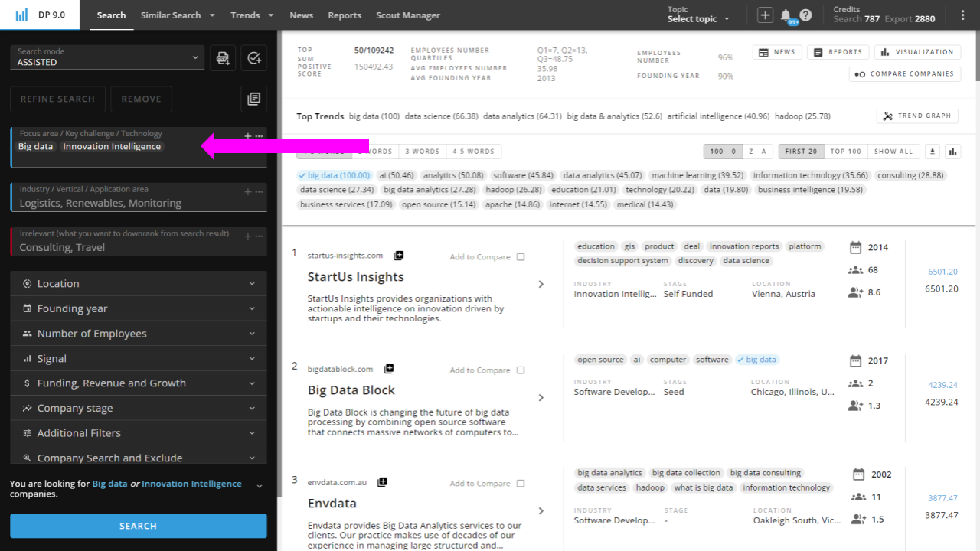The width and height of the screenshot is (980, 551).
Task: Check Add to Compare for Envdata
Action: 521,484
